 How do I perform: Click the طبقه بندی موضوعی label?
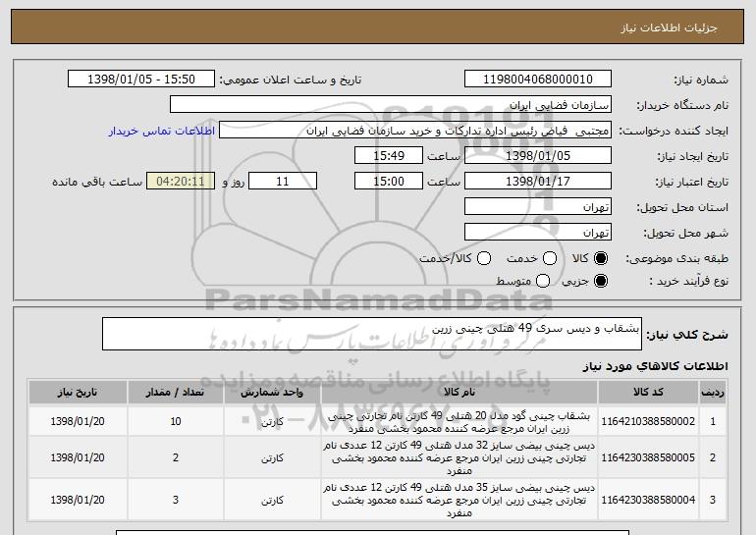[676, 258]
